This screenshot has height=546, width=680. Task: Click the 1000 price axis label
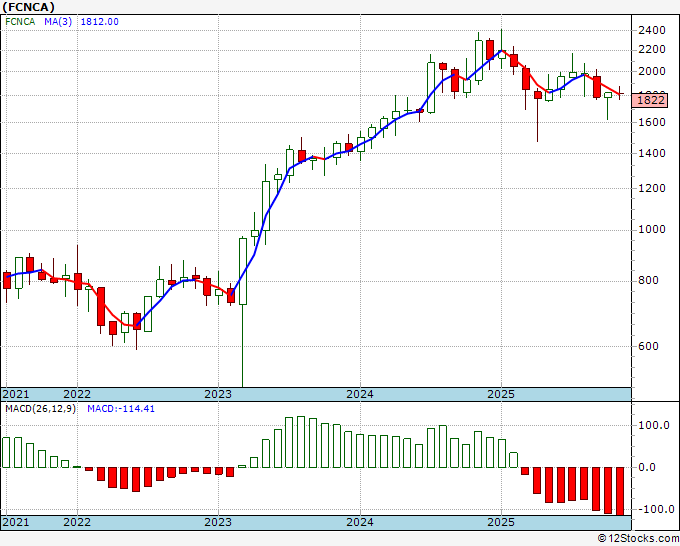pyautogui.click(x=652, y=229)
